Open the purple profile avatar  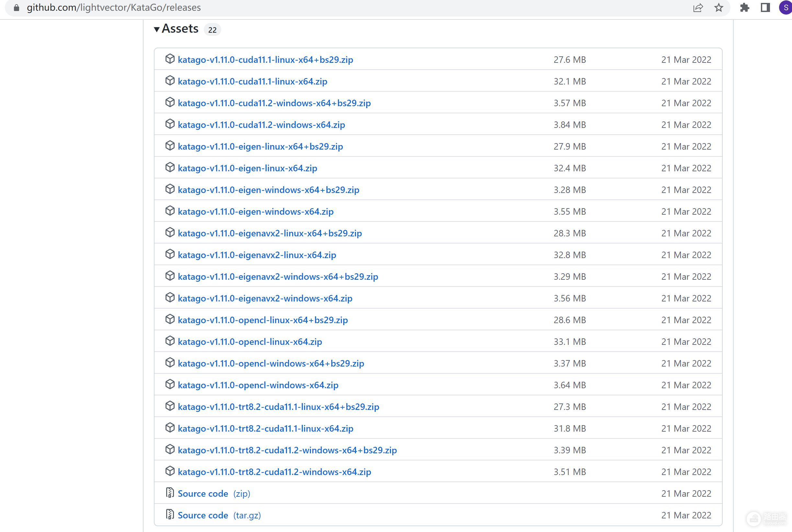(x=786, y=7)
